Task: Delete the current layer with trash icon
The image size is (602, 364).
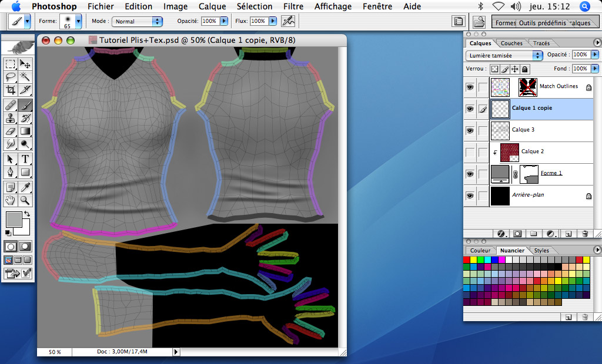Action: point(585,234)
